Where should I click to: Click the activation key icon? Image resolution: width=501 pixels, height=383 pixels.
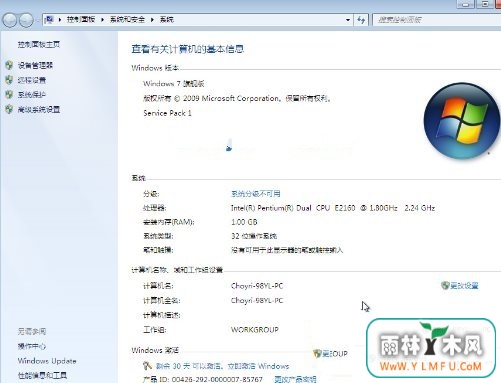tap(147, 366)
